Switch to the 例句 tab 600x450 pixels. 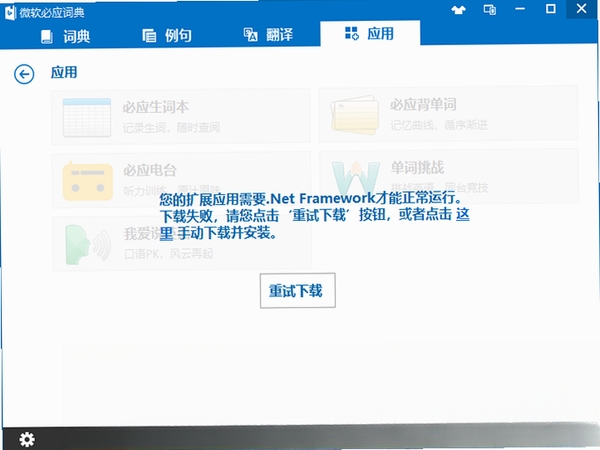point(167,36)
